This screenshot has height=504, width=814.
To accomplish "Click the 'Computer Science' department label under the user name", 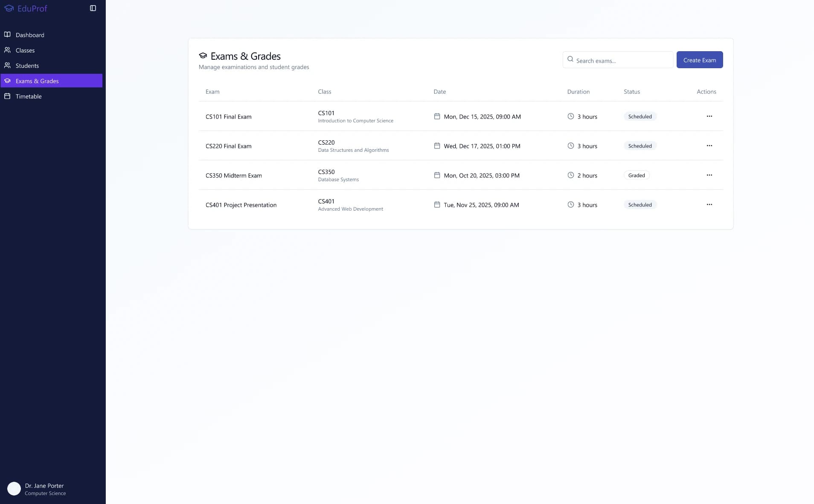I will 45,493.
